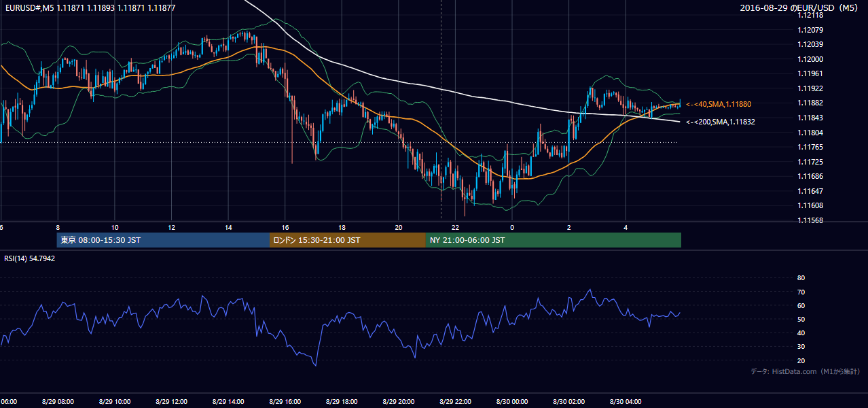The height and width of the screenshot is (408, 868).
Task: Click hour tick 0 under price chart
Action: pos(512,228)
